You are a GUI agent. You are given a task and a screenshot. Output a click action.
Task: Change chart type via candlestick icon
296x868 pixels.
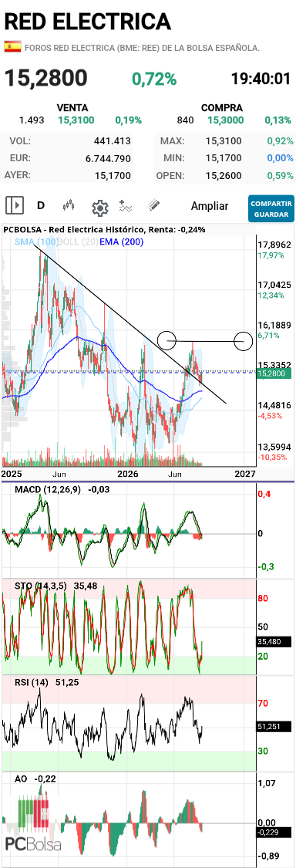click(69, 206)
